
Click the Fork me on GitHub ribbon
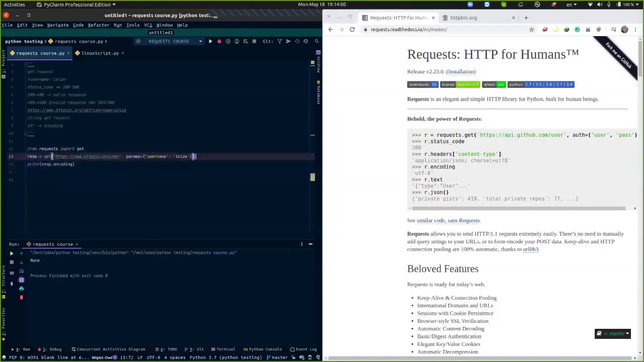click(x=618, y=56)
